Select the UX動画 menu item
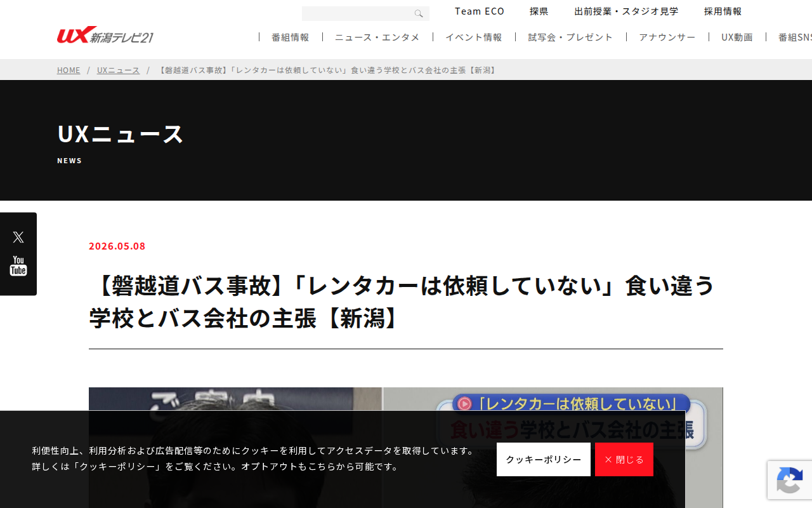Screen dimensions: 812x508 [737, 37]
